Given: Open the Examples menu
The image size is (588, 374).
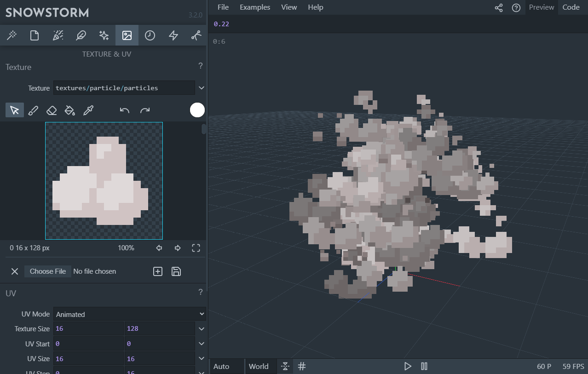Looking at the screenshot, I should click(255, 7).
